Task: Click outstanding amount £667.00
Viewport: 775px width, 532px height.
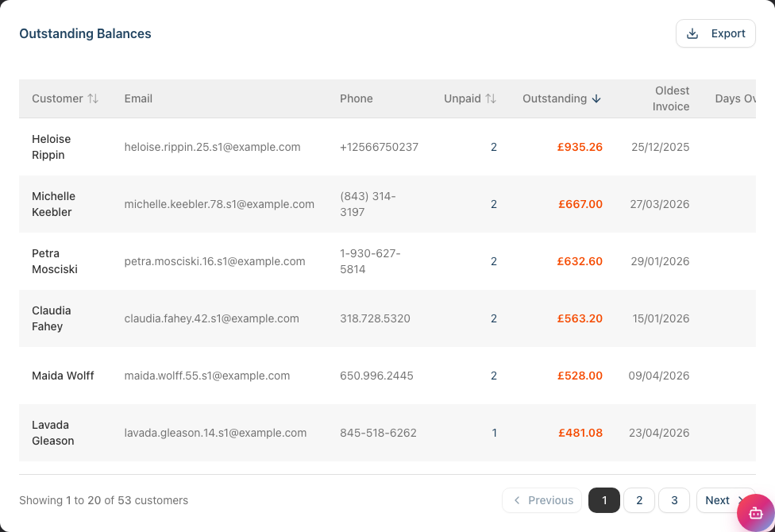Action: [x=580, y=204]
